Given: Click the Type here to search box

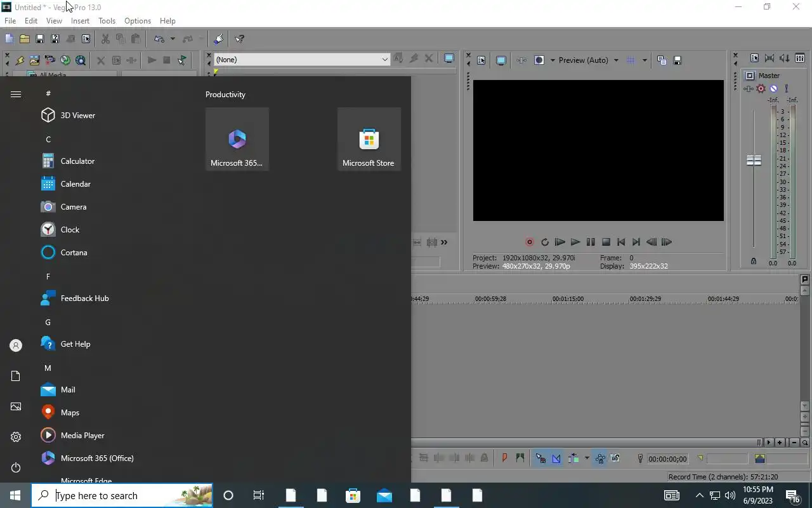Looking at the screenshot, I should pyautogui.click(x=122, y=495).
